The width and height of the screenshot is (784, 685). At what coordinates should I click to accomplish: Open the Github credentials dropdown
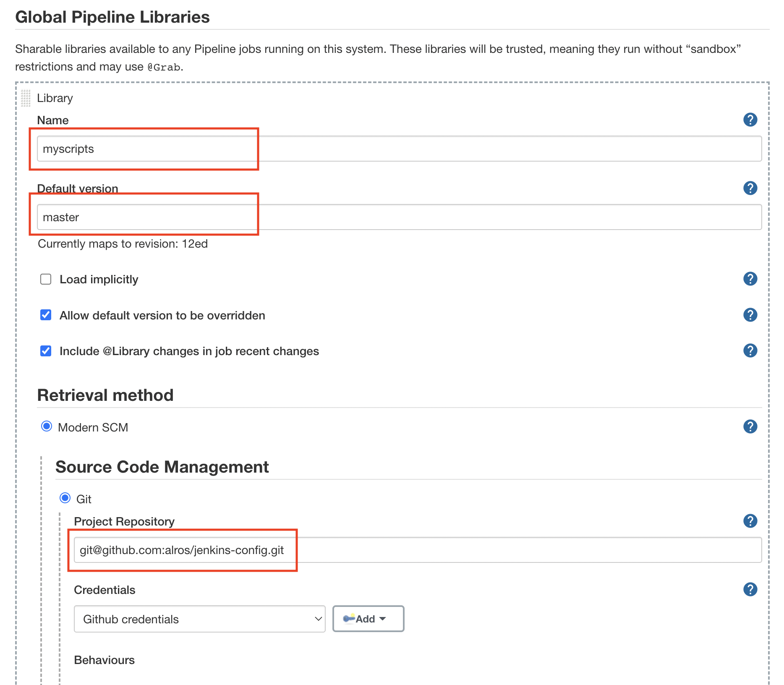click(199, 619)
